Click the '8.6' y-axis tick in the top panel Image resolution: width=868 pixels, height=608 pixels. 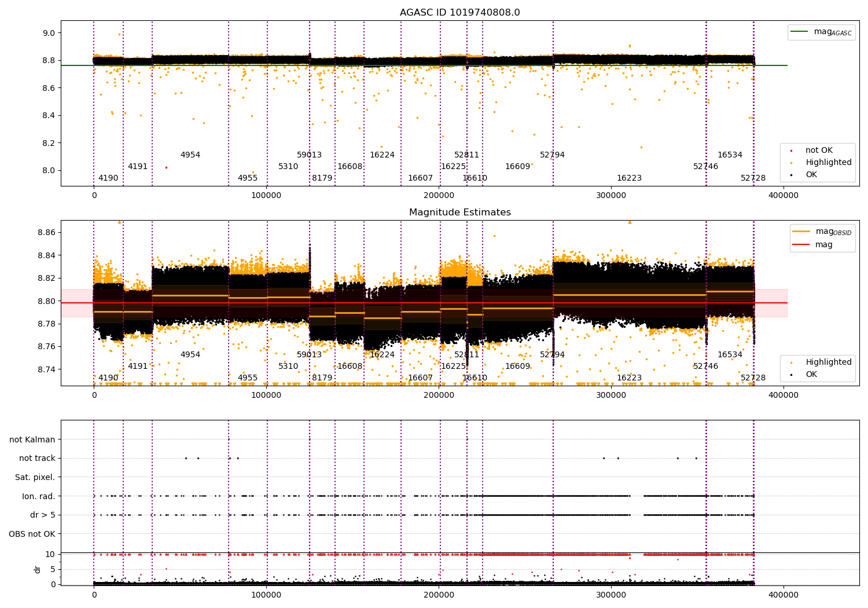point(49,88)
